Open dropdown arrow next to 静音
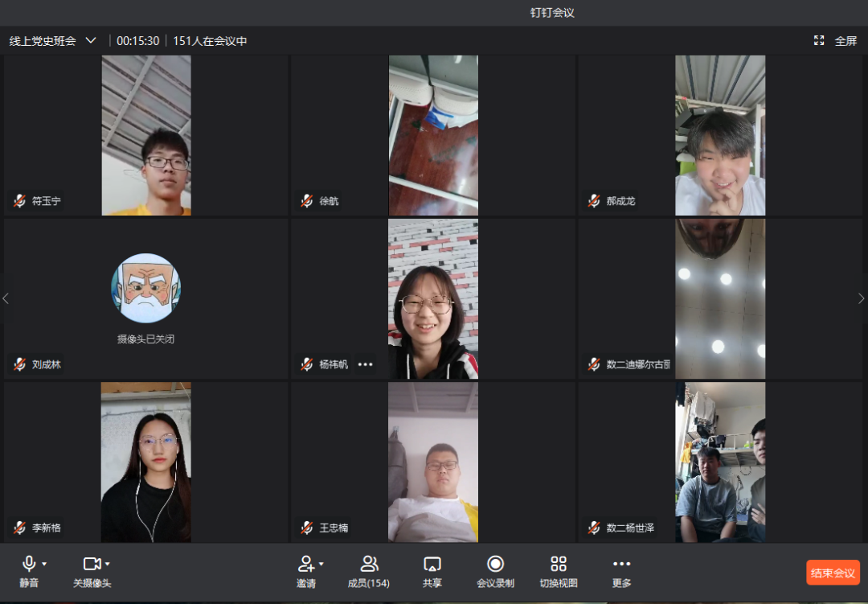This screenshot has height=604, width=868. coord(44,564)
